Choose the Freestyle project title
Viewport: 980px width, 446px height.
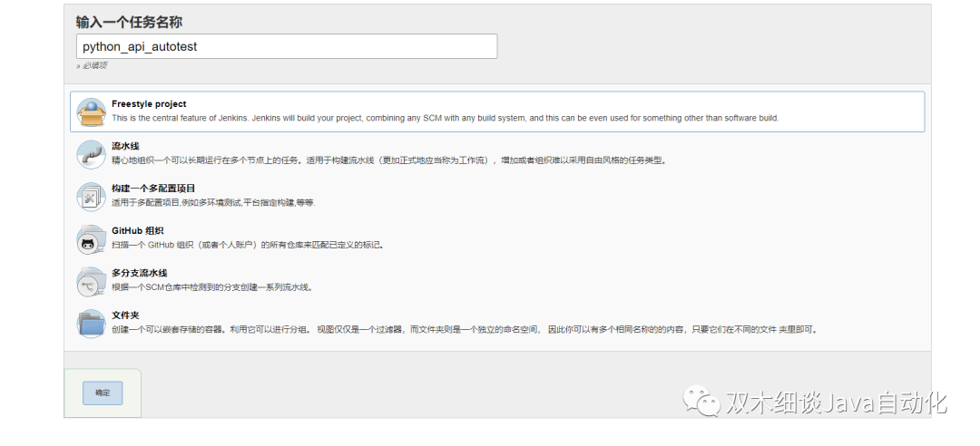tap(149, 104)
